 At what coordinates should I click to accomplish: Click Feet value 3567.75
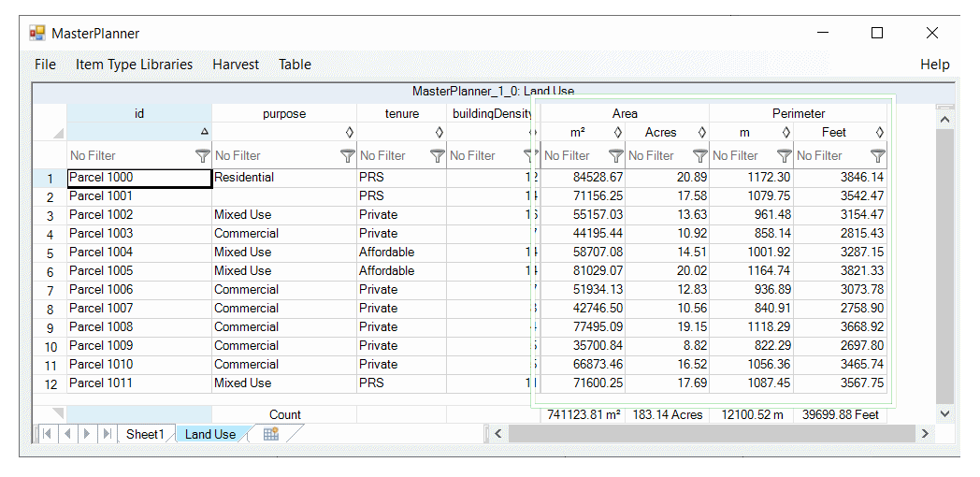coord(840,383)
